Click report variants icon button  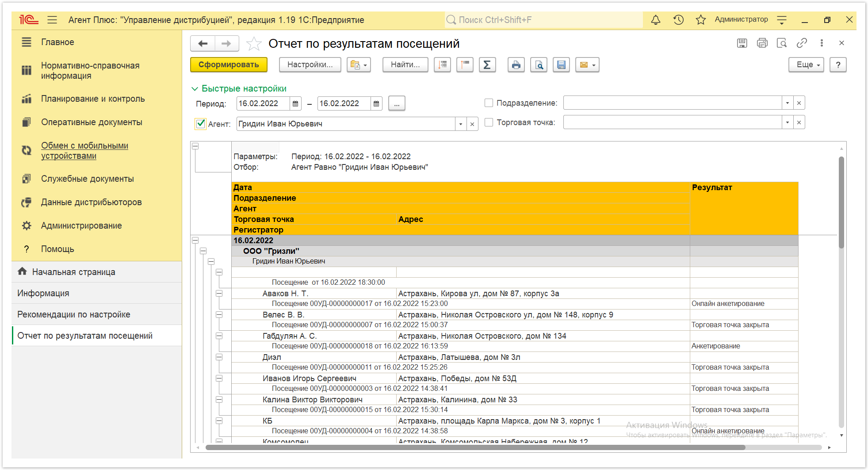tap(359, 65)
